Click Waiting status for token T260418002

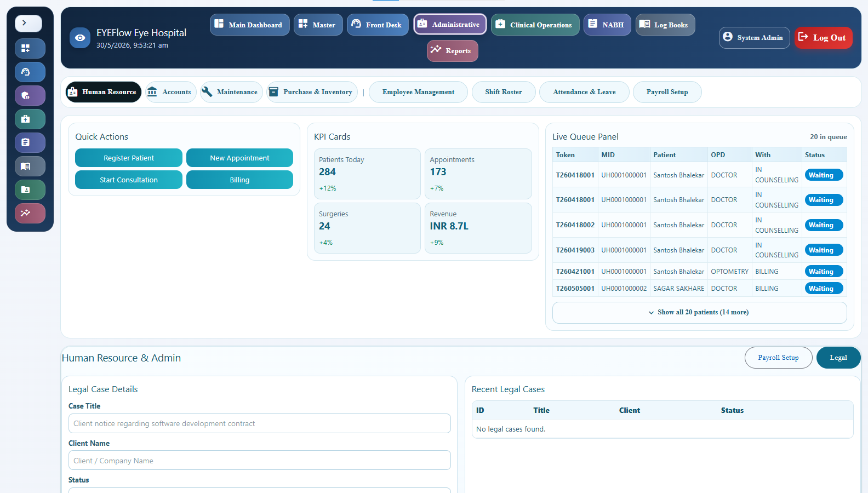coord(824,225)
